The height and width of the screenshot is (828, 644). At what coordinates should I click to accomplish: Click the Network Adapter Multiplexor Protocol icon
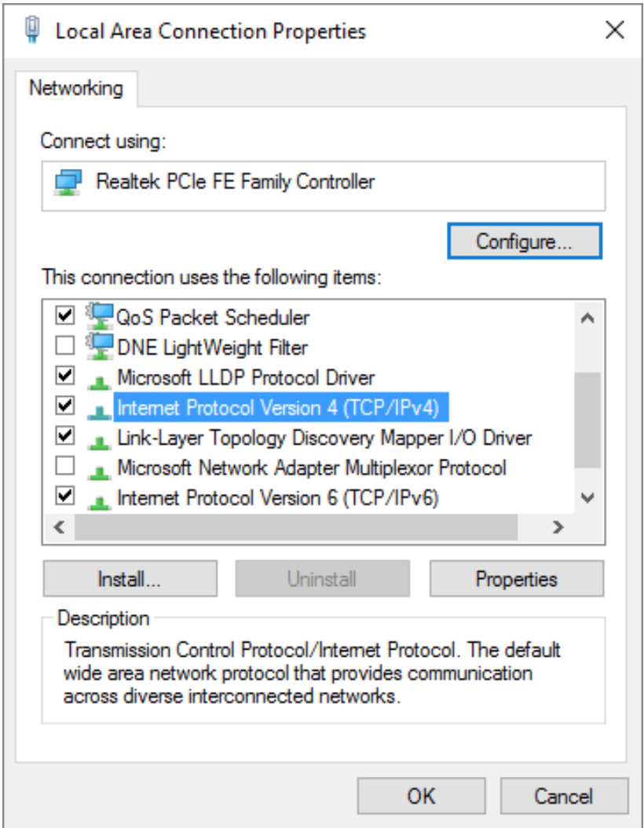(x=99, y=471)
